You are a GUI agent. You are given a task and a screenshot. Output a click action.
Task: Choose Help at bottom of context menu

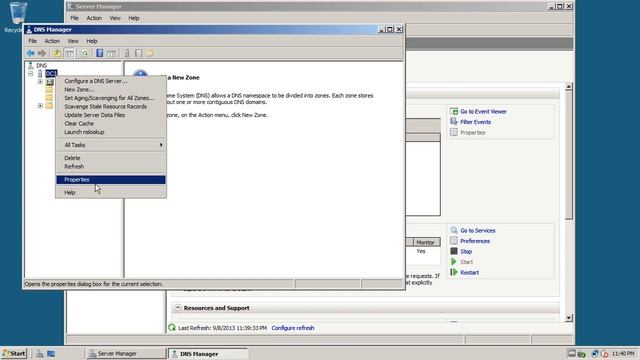point(111,192)
